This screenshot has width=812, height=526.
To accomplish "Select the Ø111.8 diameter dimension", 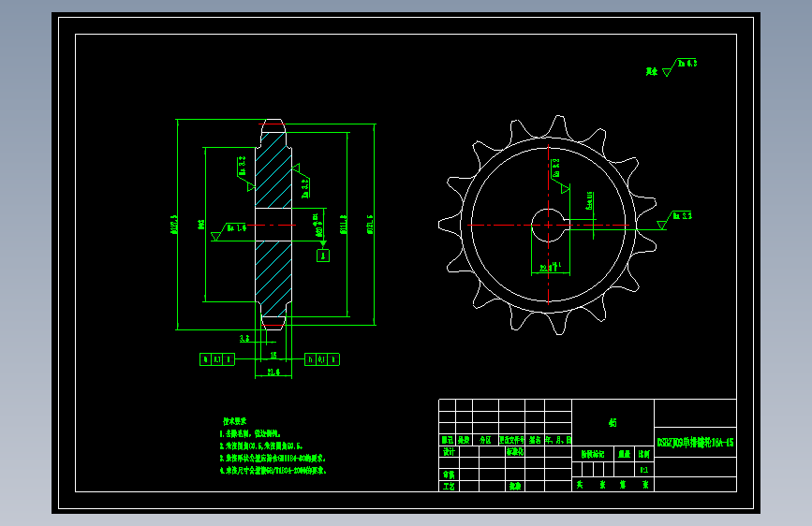I will [344, 225].
